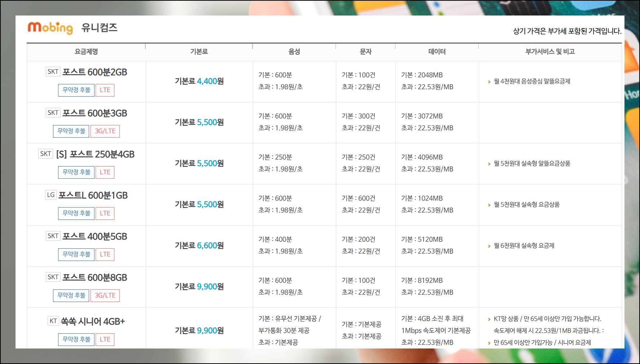The height and width of the screenshot is (364, 640).
Task: Click LTE tag under 포스트 400분5GB
Action: (x=105, y=254)
